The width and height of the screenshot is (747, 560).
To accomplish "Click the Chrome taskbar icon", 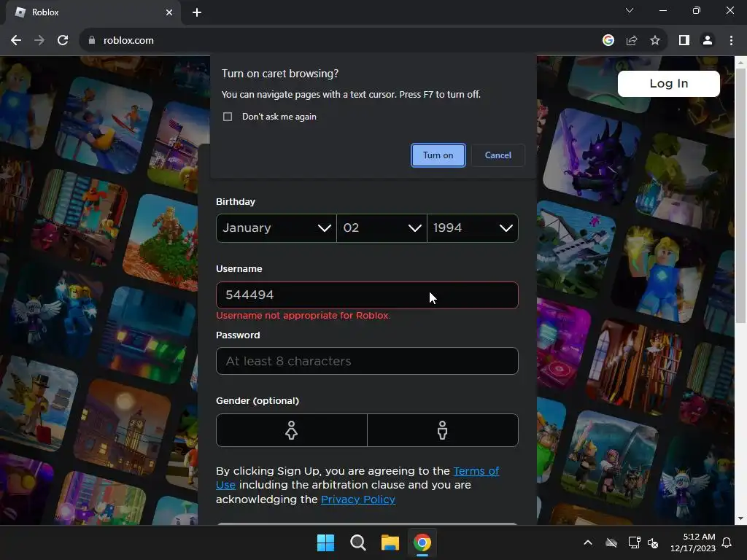I will (422, 542).
